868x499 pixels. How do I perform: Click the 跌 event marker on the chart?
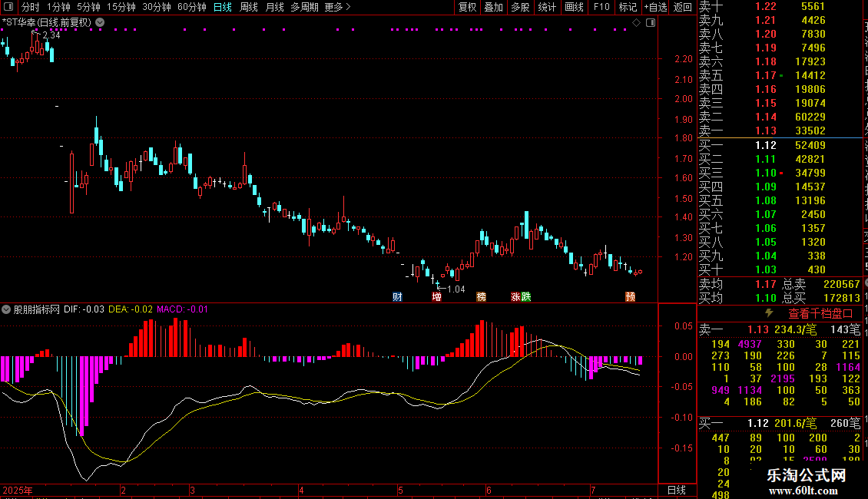526,296
